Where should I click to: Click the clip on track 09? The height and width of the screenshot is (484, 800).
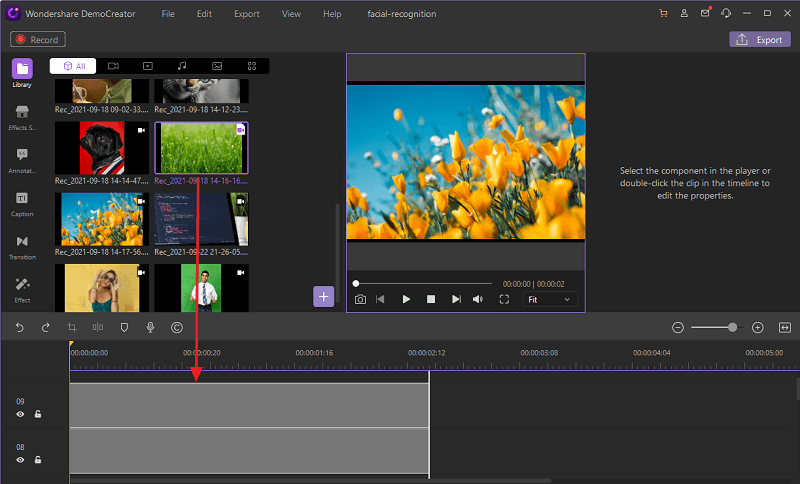249,405
